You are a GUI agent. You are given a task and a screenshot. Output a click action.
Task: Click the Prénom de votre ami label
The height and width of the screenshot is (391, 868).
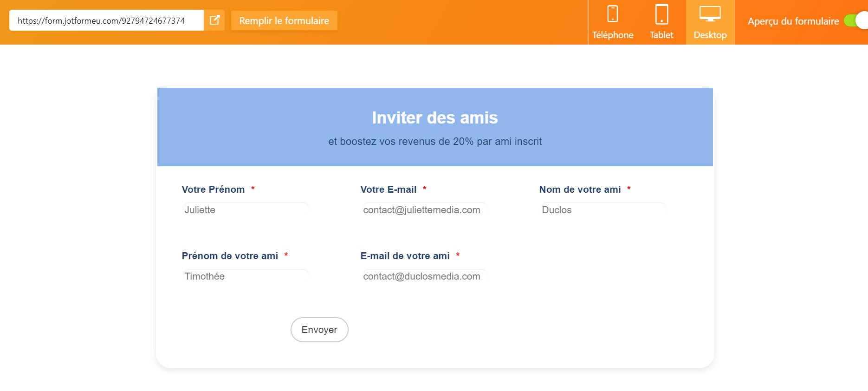[x=230, y=256]
